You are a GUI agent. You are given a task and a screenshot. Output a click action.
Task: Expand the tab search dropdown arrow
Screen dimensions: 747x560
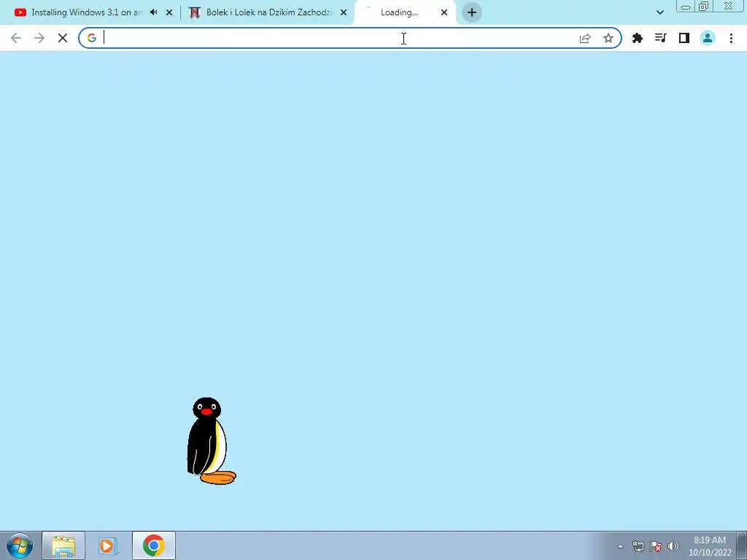coord(659,12)
